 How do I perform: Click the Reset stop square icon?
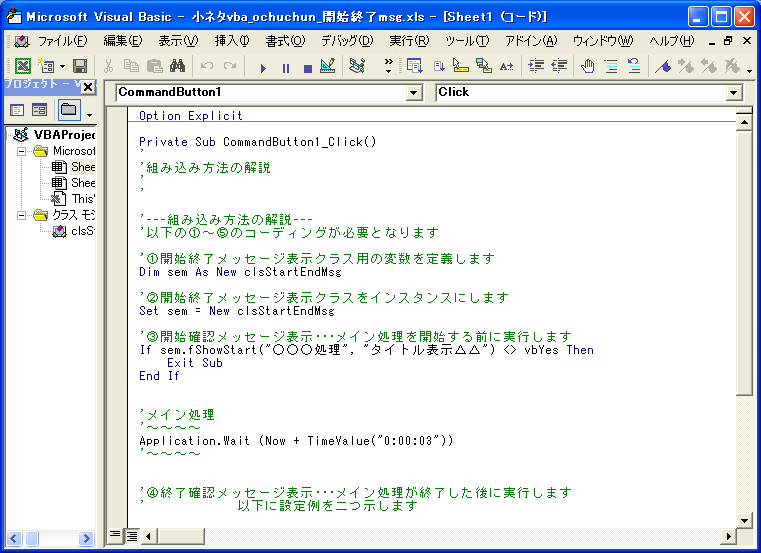click(308, 67)
